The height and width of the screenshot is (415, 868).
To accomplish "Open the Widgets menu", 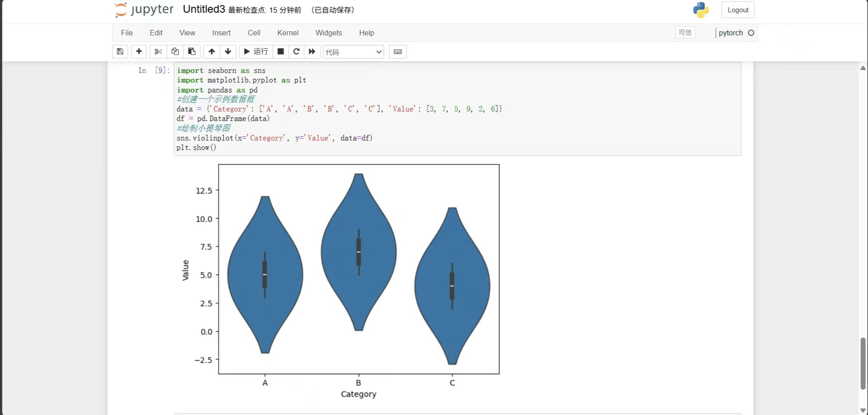I will click(329, 33).
